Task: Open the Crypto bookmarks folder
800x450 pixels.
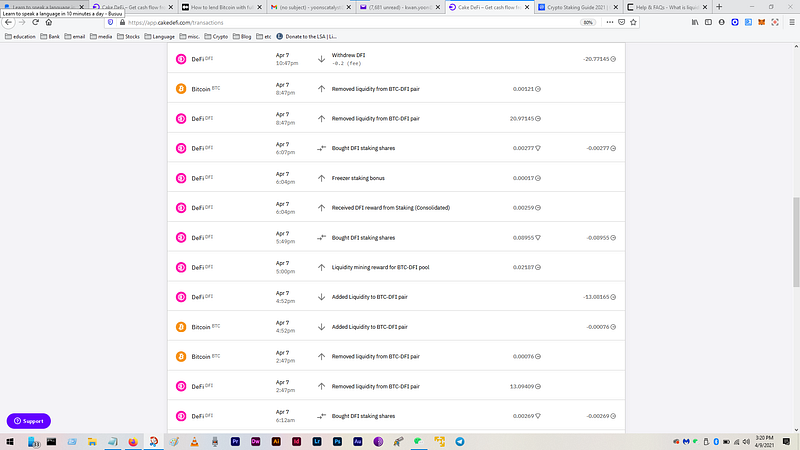Action: pyautogui.click(x=216, y=37)
